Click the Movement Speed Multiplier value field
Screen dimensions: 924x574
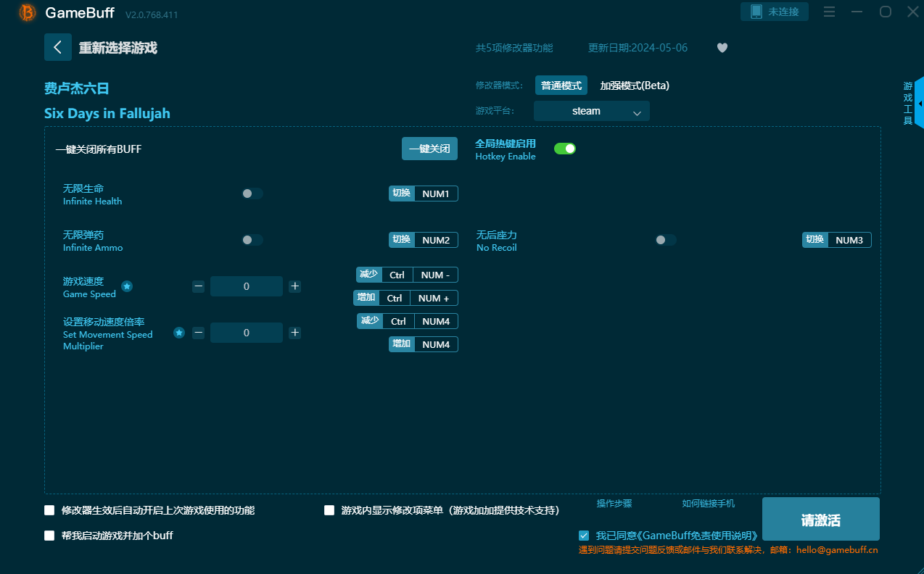coord(247,333)
